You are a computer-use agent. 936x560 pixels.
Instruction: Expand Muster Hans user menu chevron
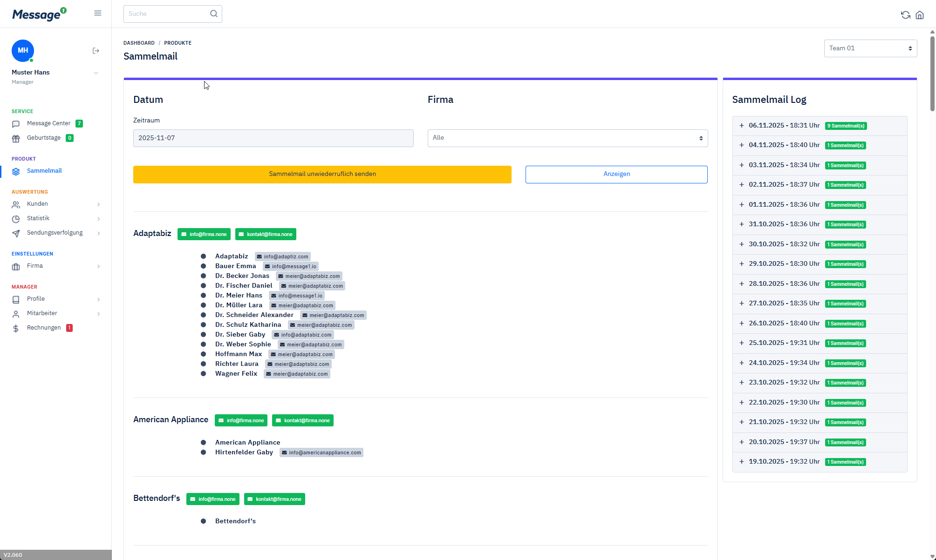96,73
